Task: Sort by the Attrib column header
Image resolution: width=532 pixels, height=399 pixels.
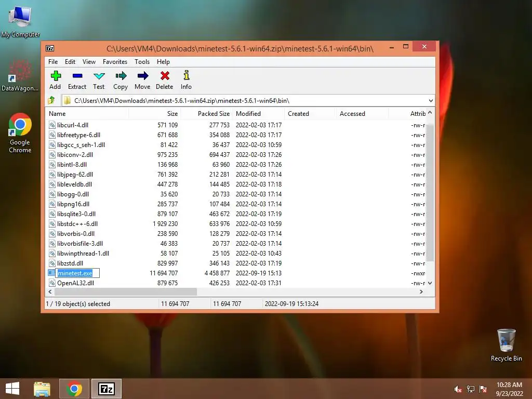Action: point(407,114)
